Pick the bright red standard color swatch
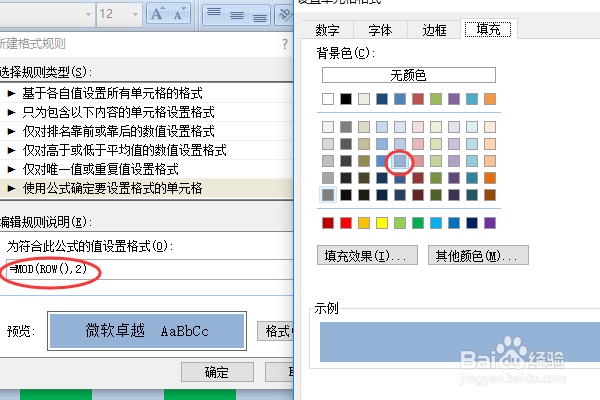This screenshot has width=600, height=400. click(x=346, y=223)
